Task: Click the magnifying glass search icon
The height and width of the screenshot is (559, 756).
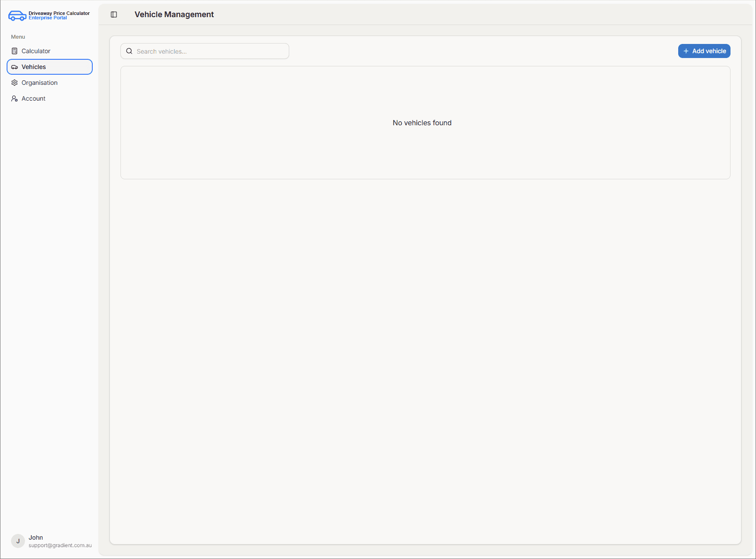Action: click(x=129, y=51)
